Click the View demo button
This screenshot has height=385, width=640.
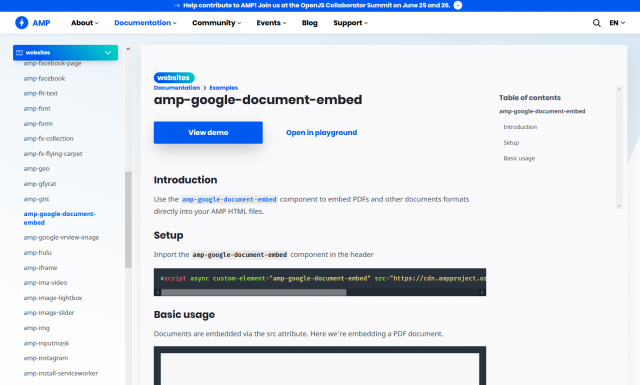pos(208,132)
